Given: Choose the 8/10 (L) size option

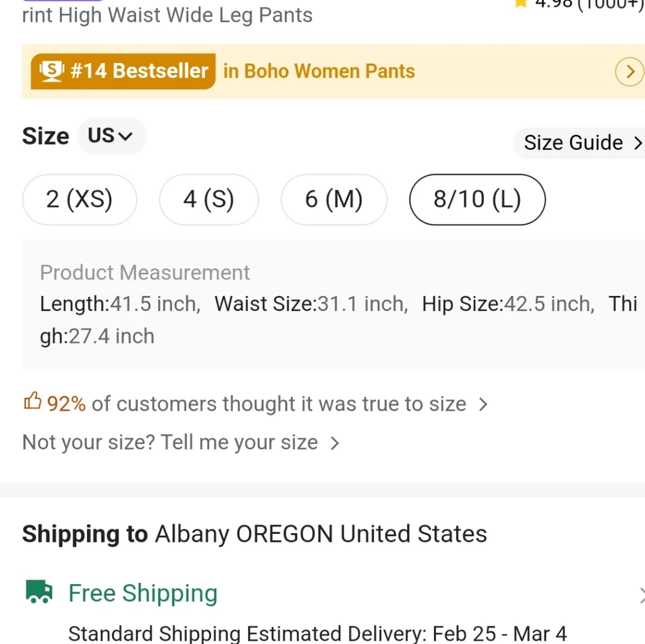Looking at the screenshot, I should click(477, 199).
